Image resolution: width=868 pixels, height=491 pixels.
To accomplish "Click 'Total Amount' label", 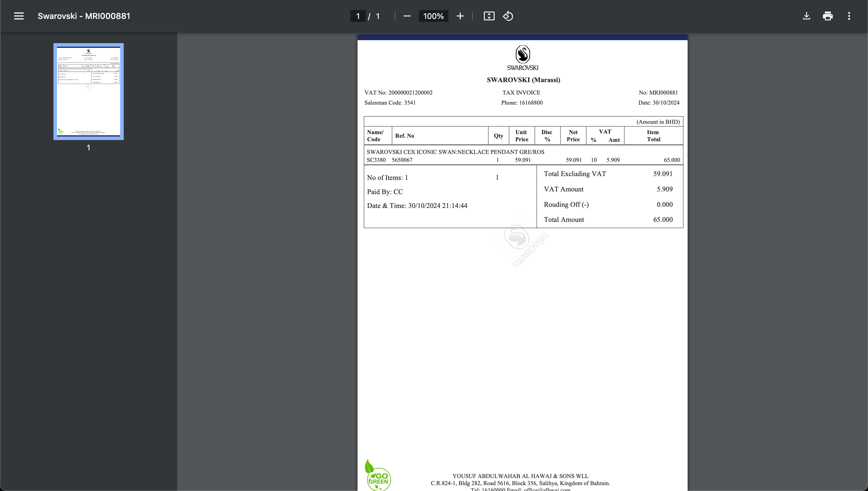I will (564, 220).
